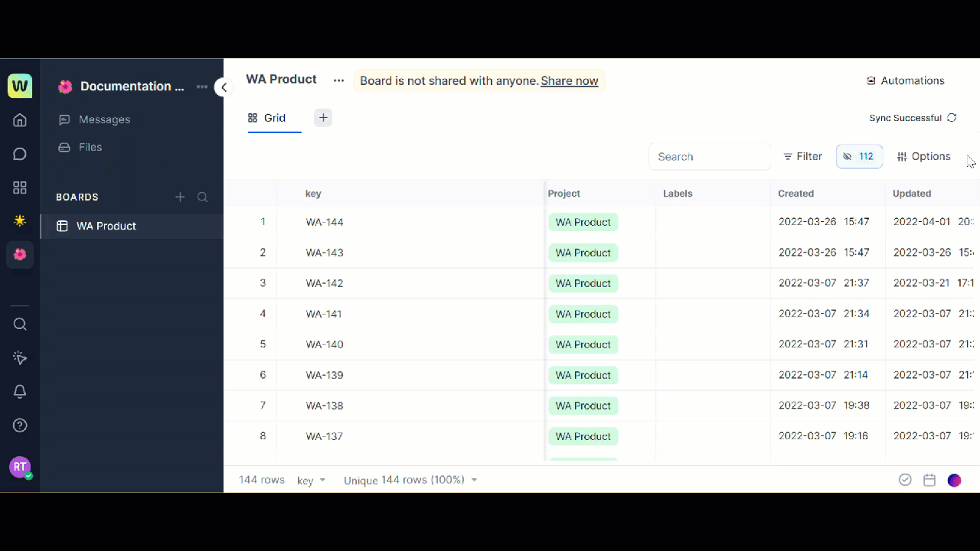
Task: Collapse the left sidebar panel
Action: 224,87
